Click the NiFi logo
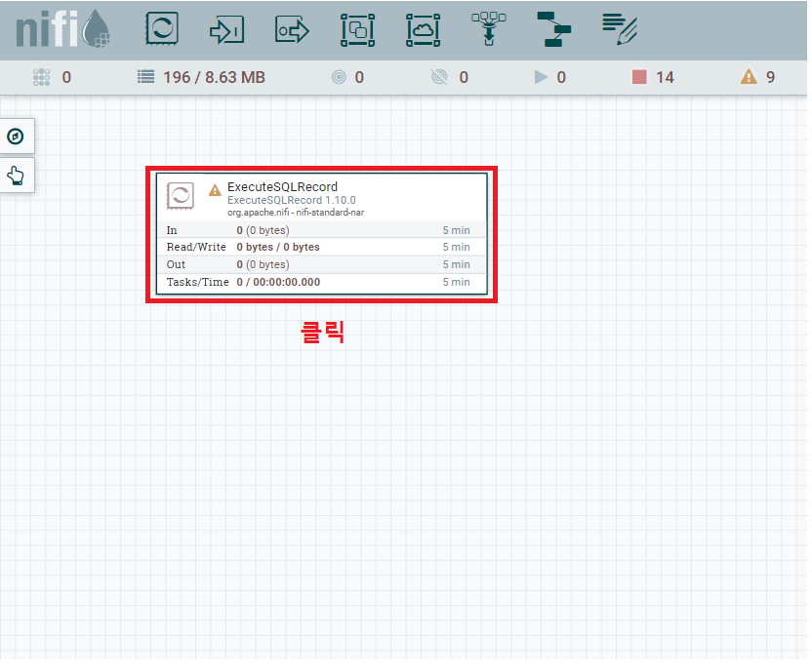This screenshot has width=812, height=671. [x=62, y=29]
